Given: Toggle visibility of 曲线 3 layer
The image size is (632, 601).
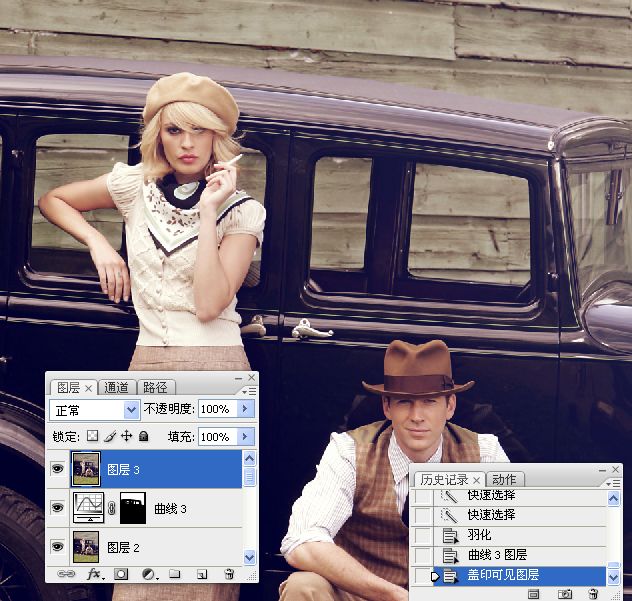Looking at the screenshot, I should point(58,507).
